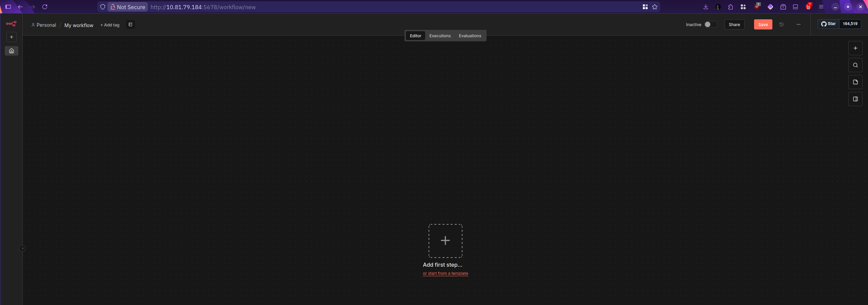Image resolution: width=868 pixels, height=305 pixels.
Task: Expand the 'Not Secure' site information panel
Action: pos(127,7)
